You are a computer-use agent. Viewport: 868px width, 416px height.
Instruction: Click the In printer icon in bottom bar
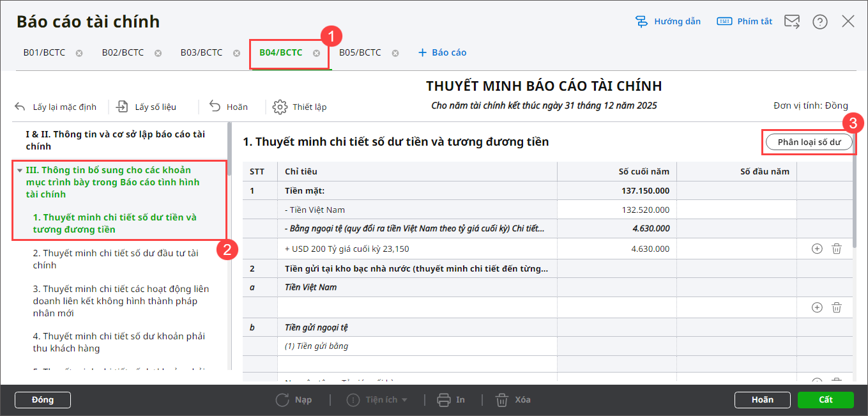tap(444, 400)
